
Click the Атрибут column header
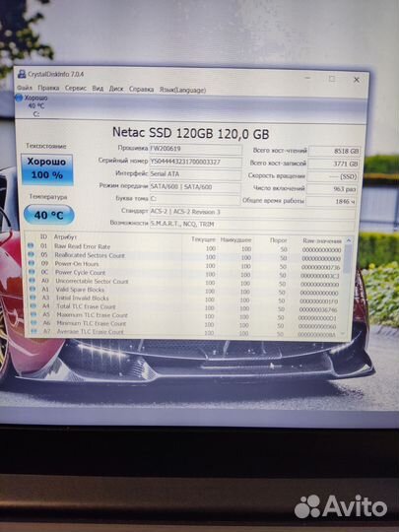(65, 236)
